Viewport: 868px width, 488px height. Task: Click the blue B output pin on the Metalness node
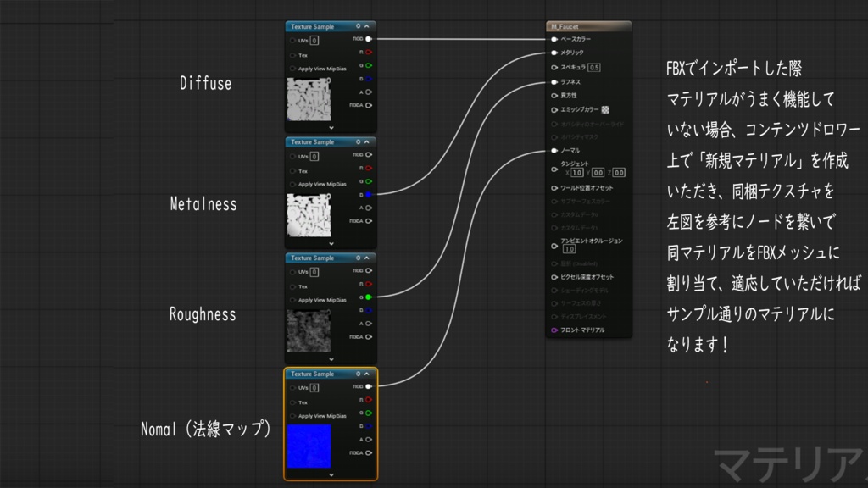[369, 194]
